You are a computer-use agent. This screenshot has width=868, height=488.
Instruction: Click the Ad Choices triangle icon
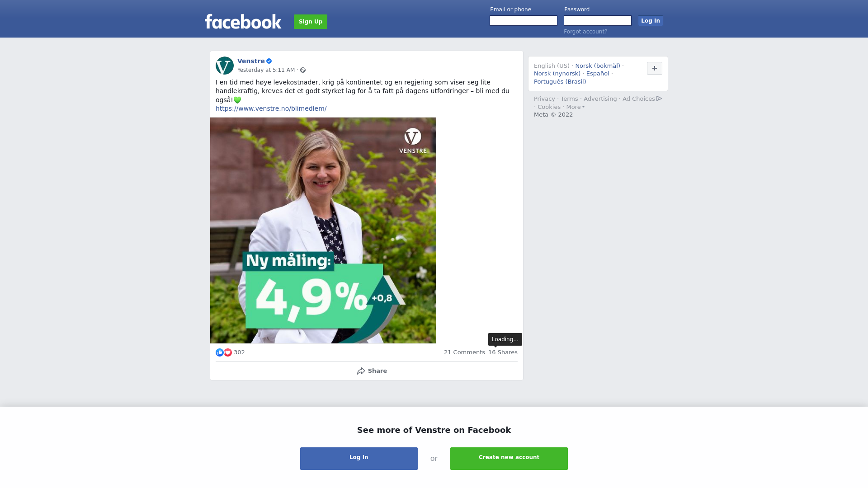click(659, 99)
